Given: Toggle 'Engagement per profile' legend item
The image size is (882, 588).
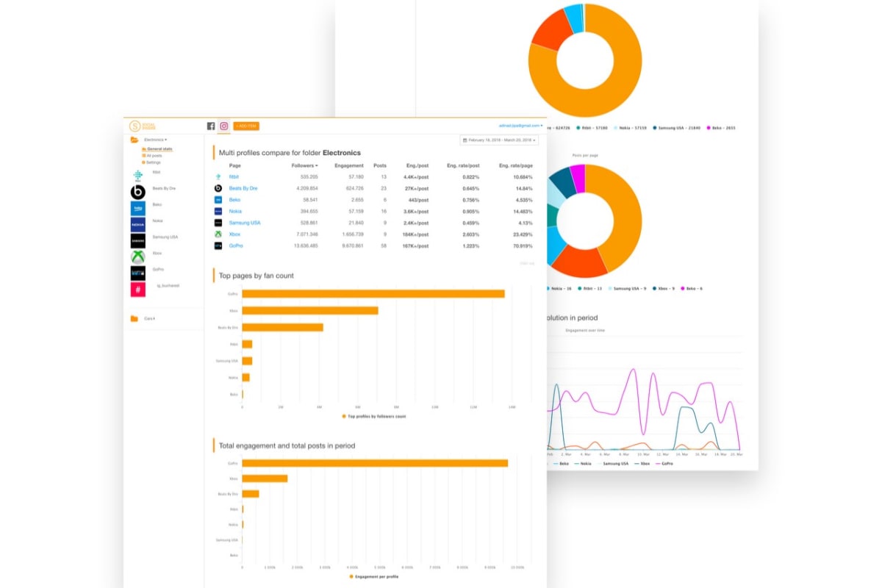Looking at the screenshot, I should click(374, 578).
